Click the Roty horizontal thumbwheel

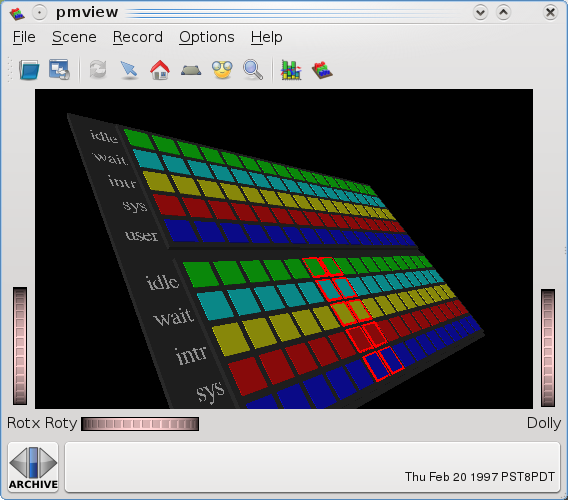[140, 424]
